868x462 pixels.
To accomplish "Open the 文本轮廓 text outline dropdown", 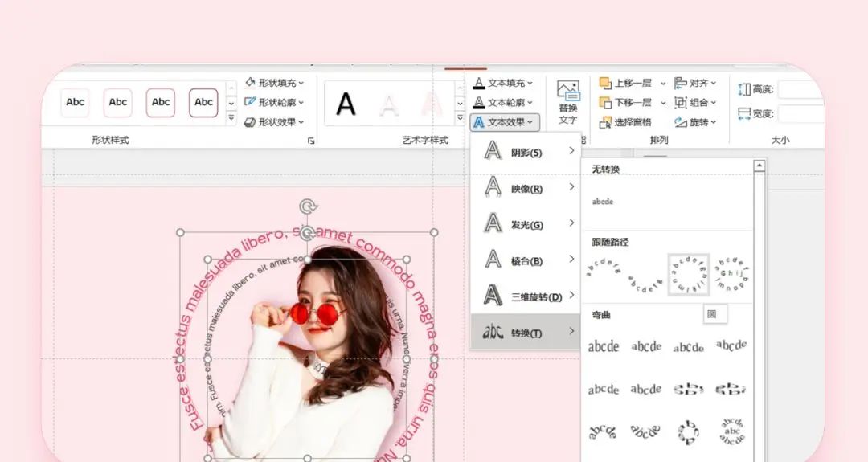I will pos(503,102).
